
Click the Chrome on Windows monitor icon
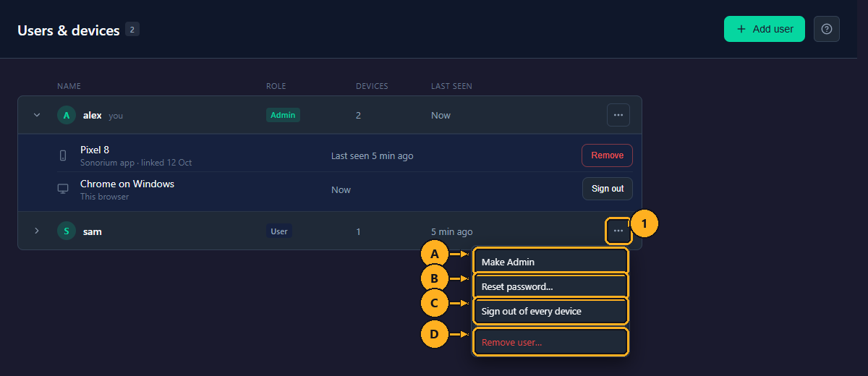(63, 189)
